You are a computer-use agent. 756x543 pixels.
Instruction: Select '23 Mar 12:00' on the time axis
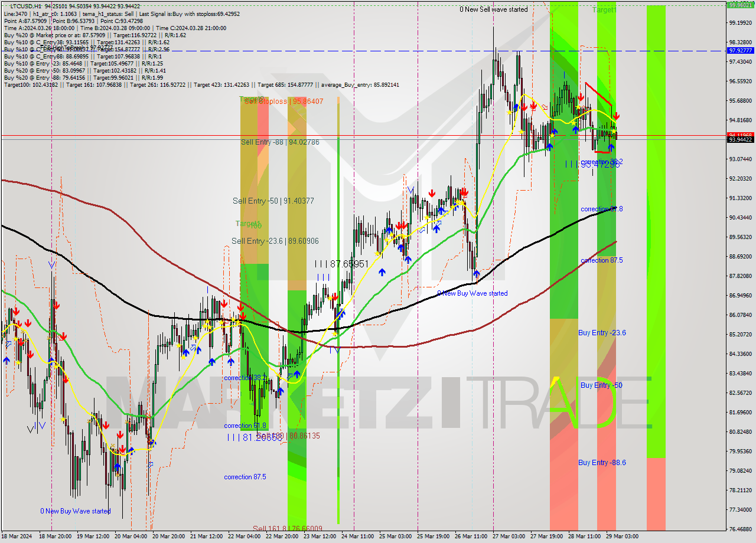click(321, 537)
